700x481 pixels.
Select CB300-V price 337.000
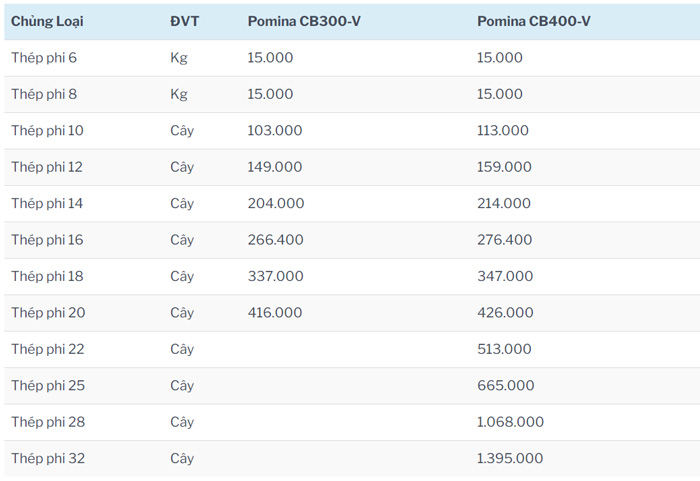(275, 276)
